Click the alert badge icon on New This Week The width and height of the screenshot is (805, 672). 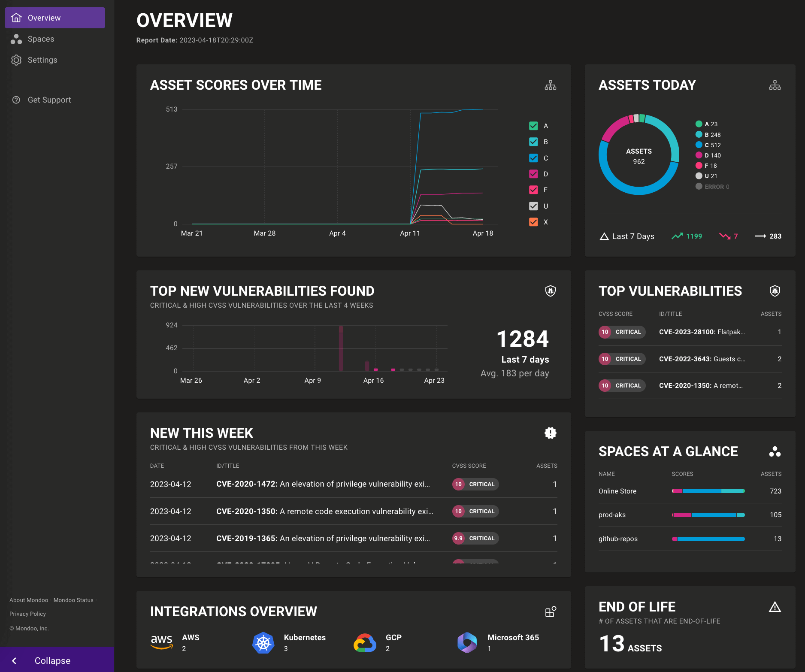point(550,433)
